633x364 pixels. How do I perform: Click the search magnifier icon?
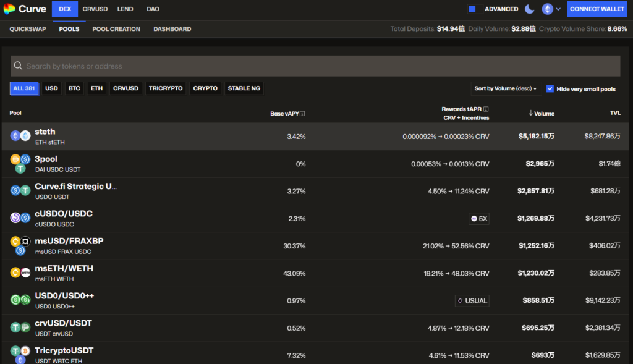[18, 66]
